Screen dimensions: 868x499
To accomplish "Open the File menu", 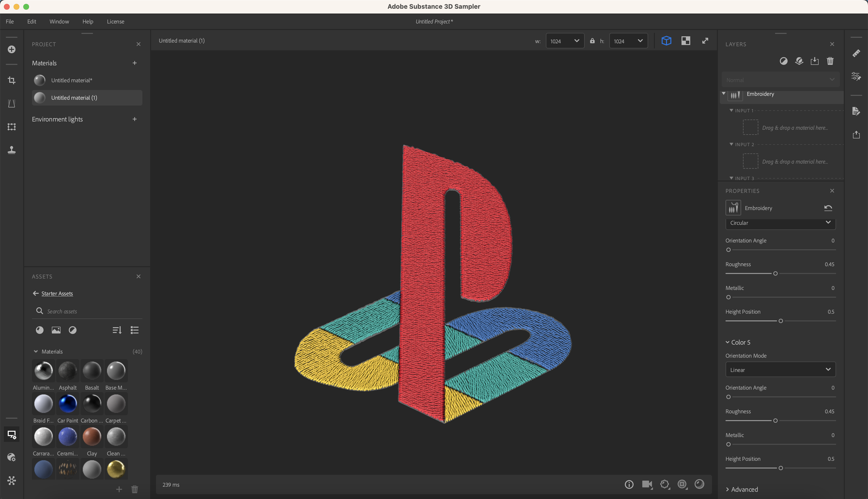I will pos(10,22).
